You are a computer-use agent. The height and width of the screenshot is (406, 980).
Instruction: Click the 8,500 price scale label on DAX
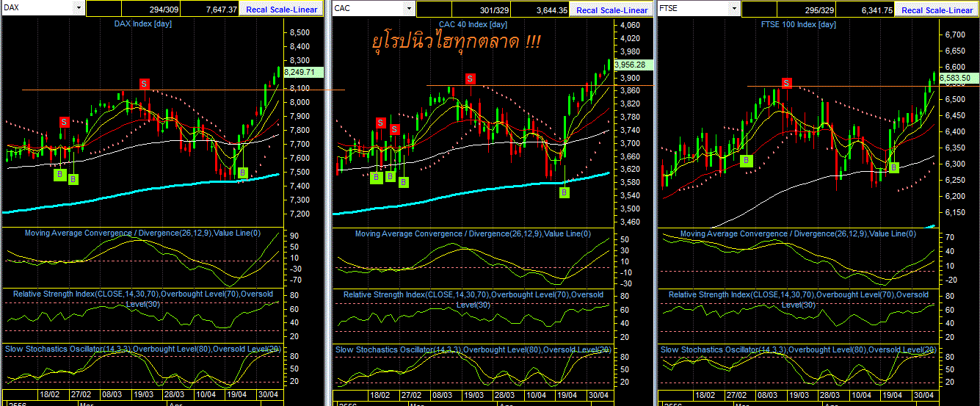coord(298,32)
